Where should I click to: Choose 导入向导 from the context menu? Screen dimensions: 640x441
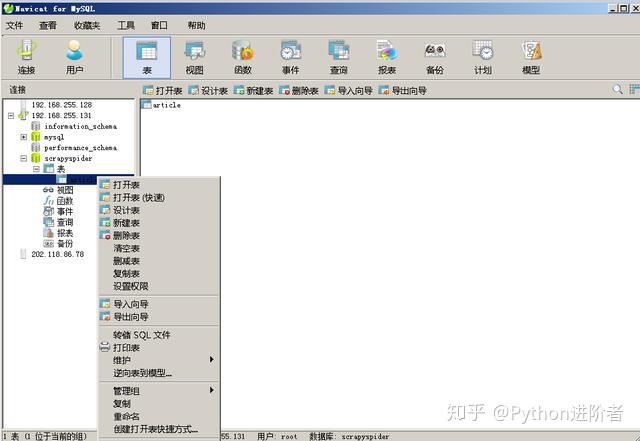(159, 304)
